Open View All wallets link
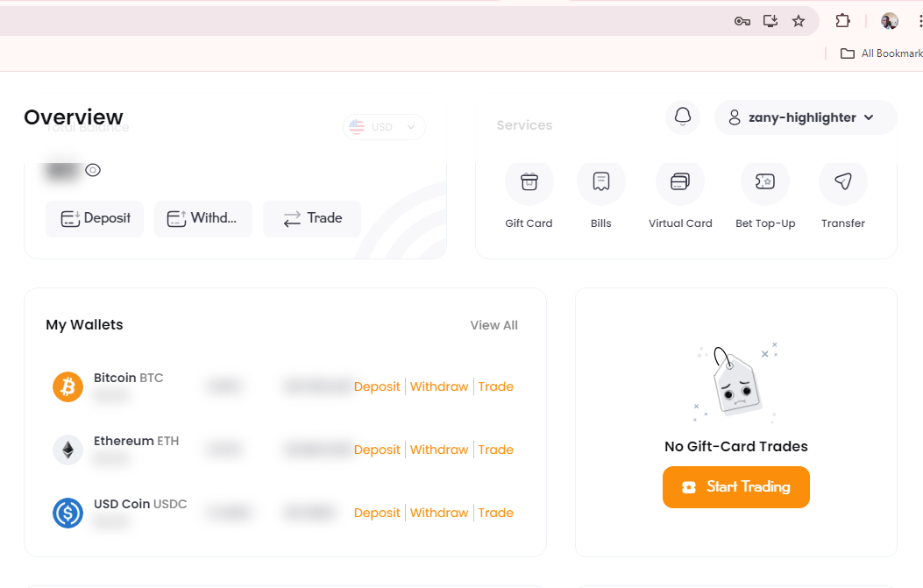923x588 pixels. 493,325
